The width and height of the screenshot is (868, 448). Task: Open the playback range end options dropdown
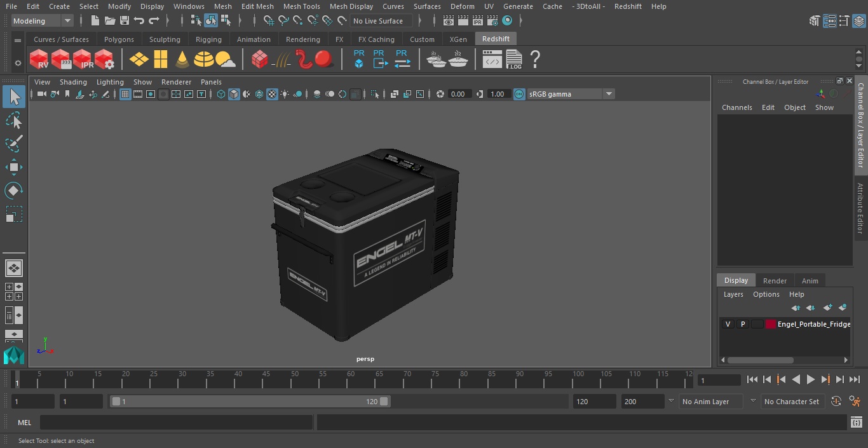point(671,402)
